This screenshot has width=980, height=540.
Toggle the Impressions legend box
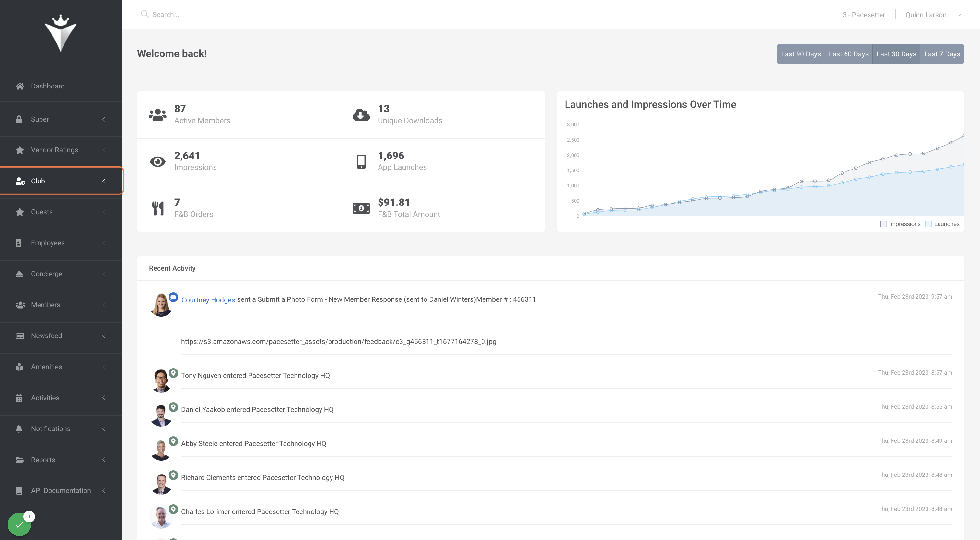(883, 224)
